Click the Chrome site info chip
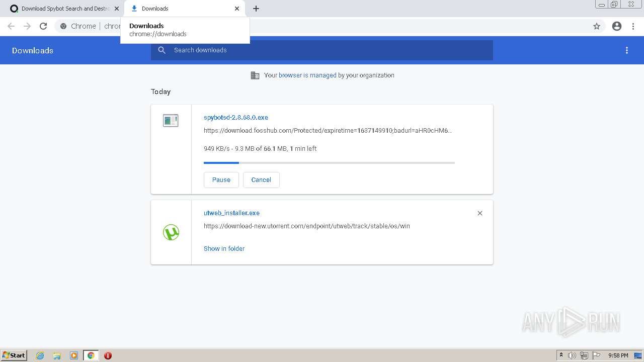 tap(78, 26)
